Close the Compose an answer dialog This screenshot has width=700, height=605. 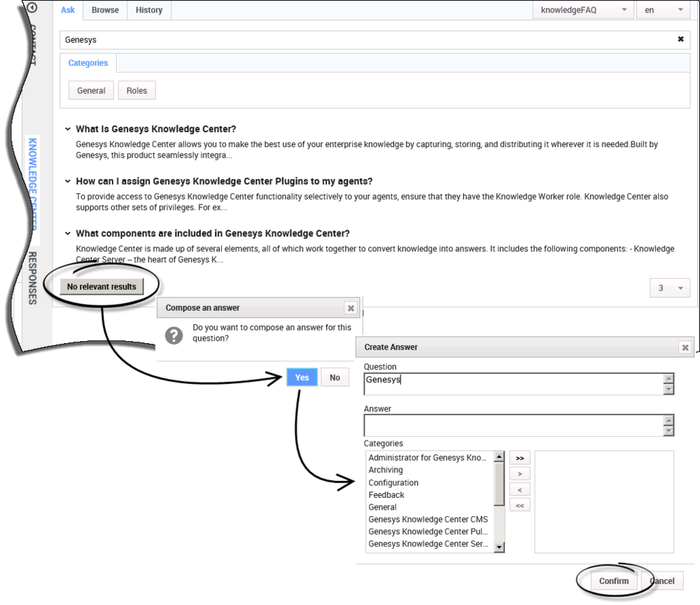[x=351, y=308]
